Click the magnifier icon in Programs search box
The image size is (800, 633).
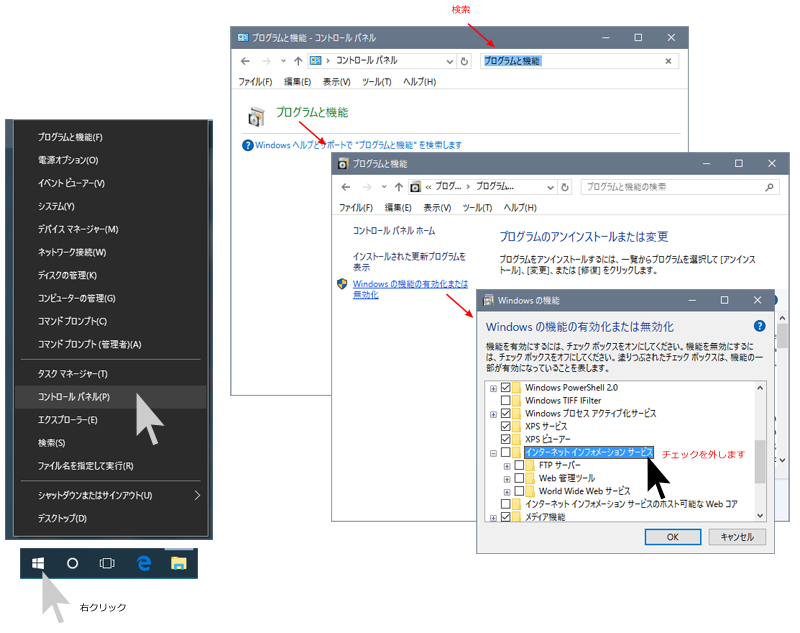769,187
